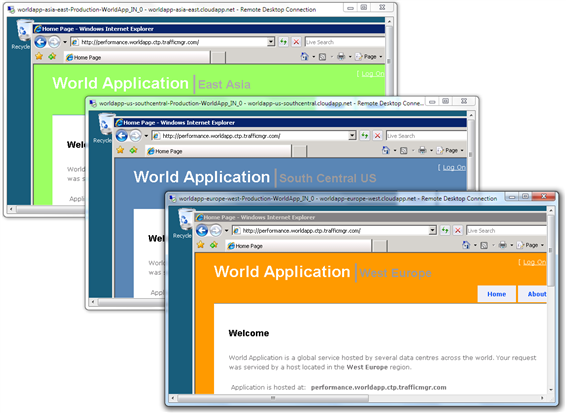Screen dimensions: 566x413
Task: Click Back arrow in West Europe window
Action: [202, 230]
